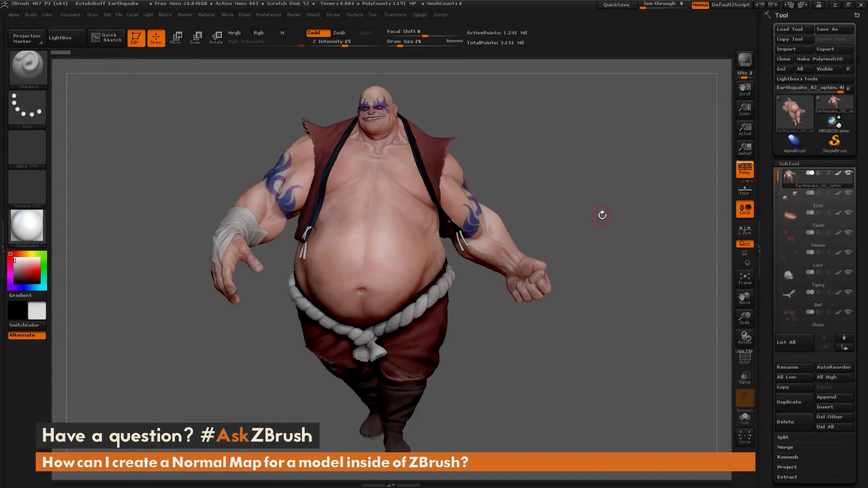Switch to Scale transform mode in top shelf
Viewport: 868px width, 488px height.
pos(195,38)
